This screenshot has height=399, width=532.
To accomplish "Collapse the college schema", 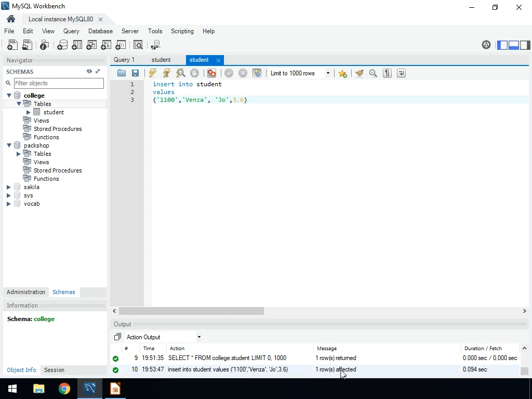I will (x=9, y=96).
